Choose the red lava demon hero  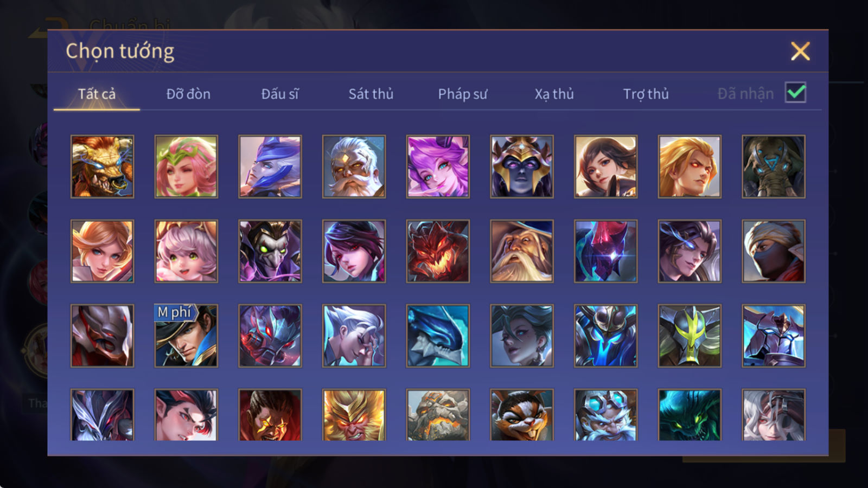tap(438, 251)
